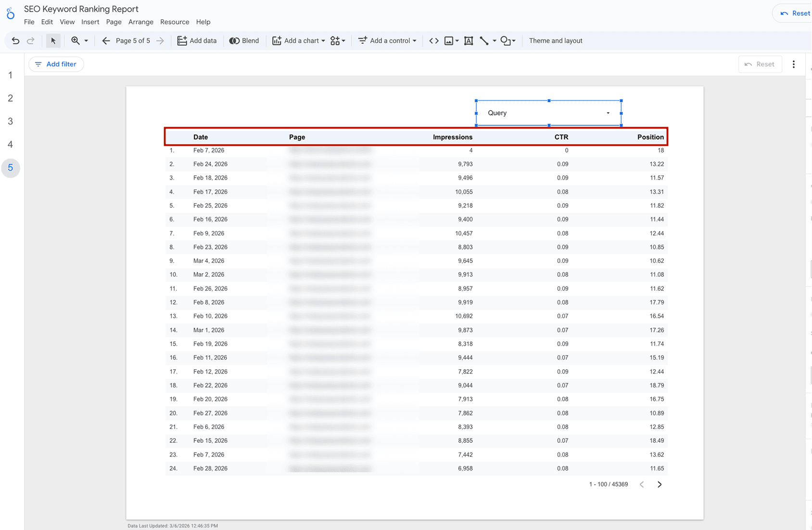The height and width of the screenshot is (530, 812).
Task: Select the text box tool
Action: (469, 40)
